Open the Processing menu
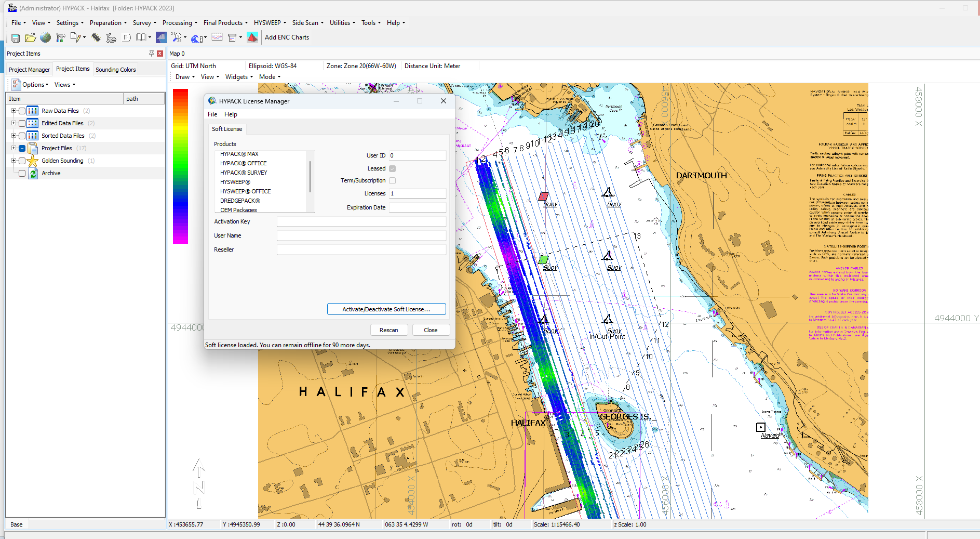This screenshot has width=980, height=539. point(180,23)
